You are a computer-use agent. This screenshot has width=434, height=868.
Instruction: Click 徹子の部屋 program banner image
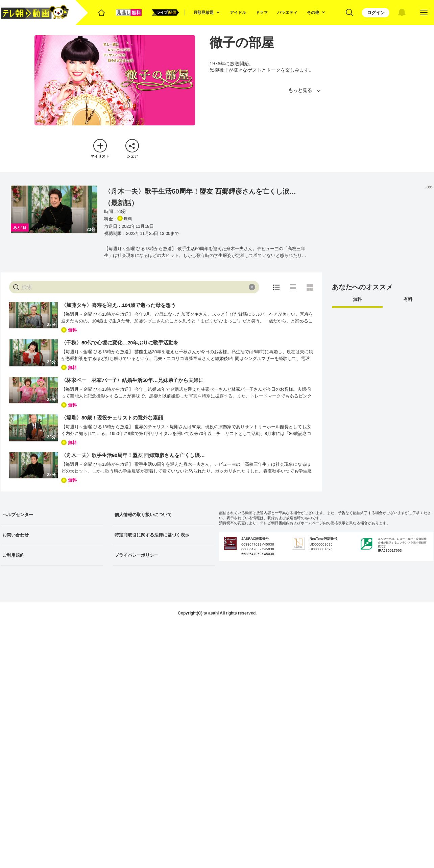115,80
